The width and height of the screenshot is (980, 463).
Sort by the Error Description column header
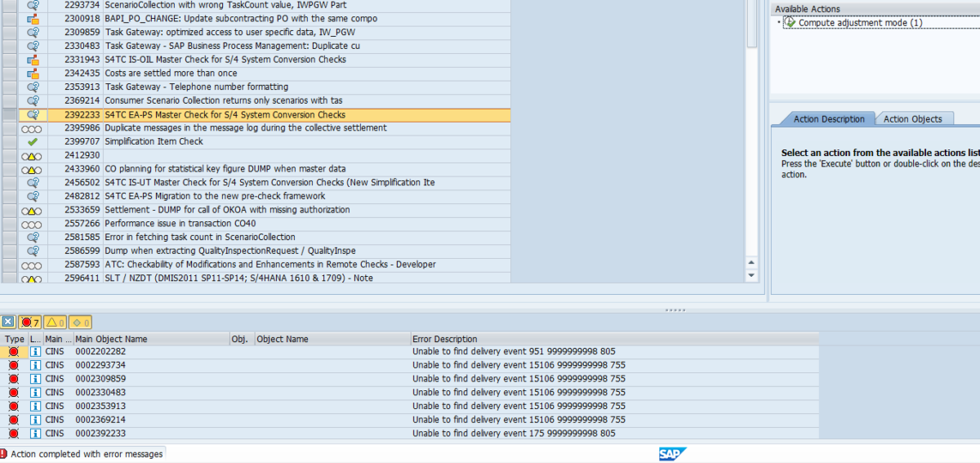pyautogui.click(x=445, y=339)
